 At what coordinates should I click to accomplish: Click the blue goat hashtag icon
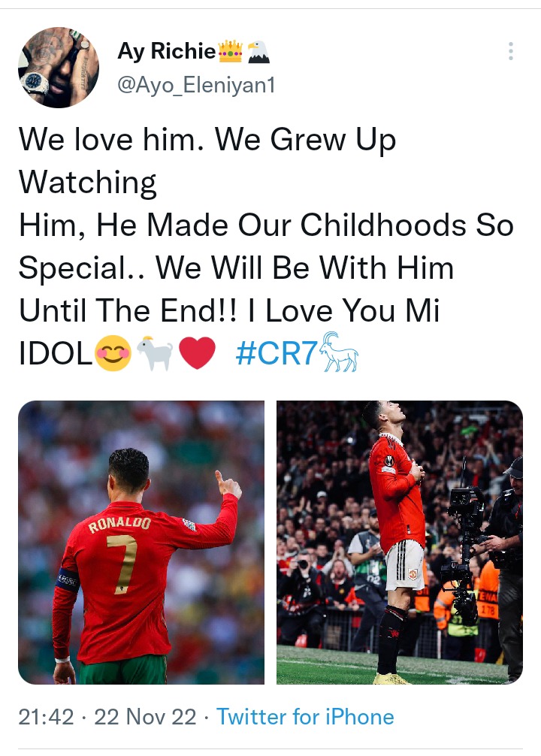tap(340, 352)
